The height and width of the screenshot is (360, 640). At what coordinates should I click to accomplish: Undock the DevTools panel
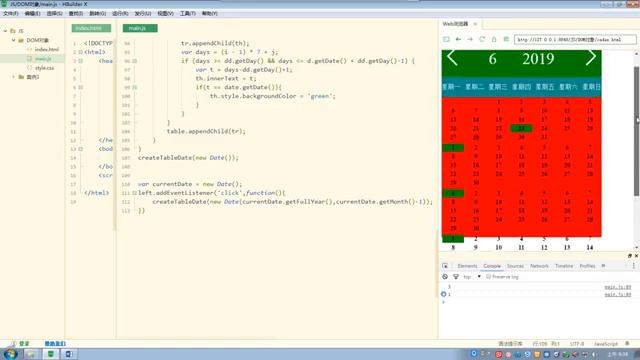coord(630,256)
